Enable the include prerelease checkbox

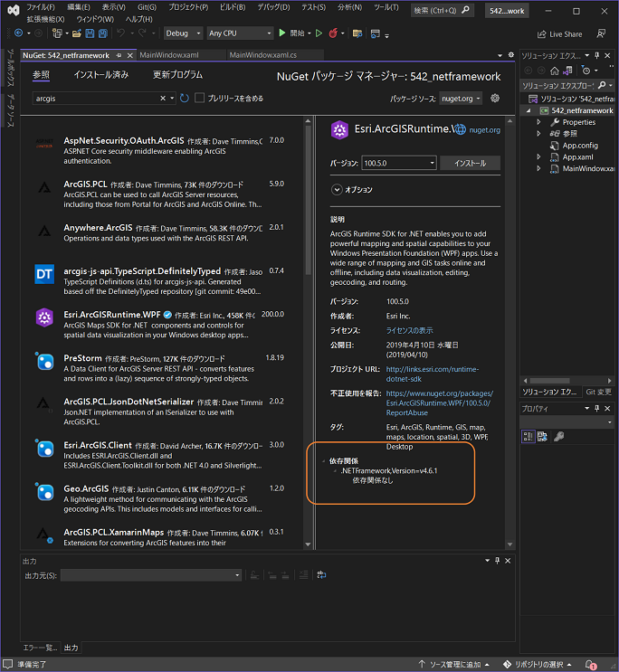[199, 99]
